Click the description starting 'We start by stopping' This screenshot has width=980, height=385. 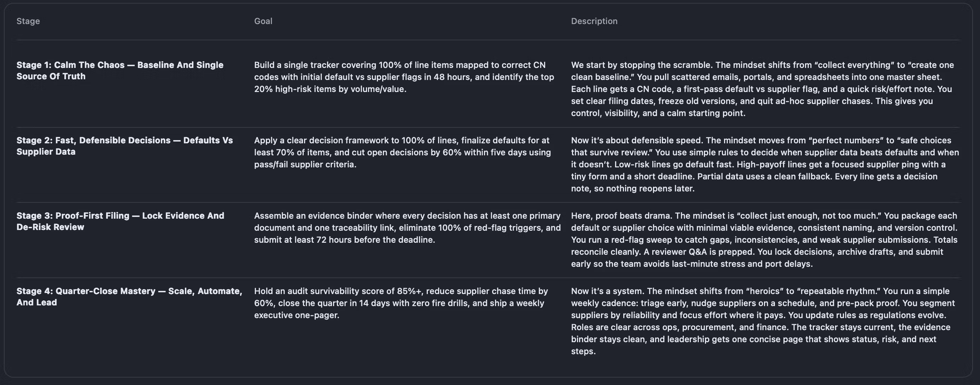(x=762, y=89)
